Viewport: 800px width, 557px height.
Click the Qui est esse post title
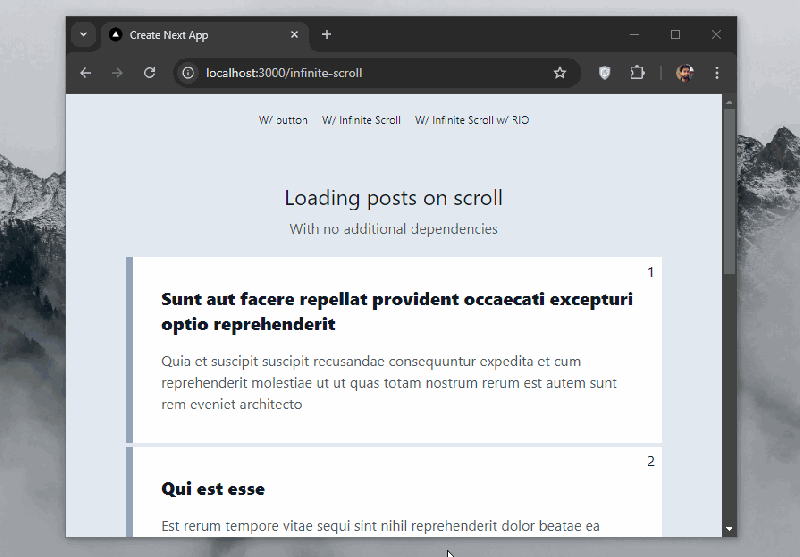pos(213,489)
